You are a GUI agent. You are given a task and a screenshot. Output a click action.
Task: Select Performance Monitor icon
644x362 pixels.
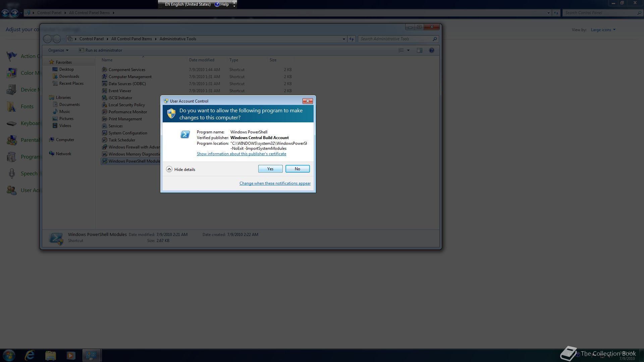coord(105,112)
